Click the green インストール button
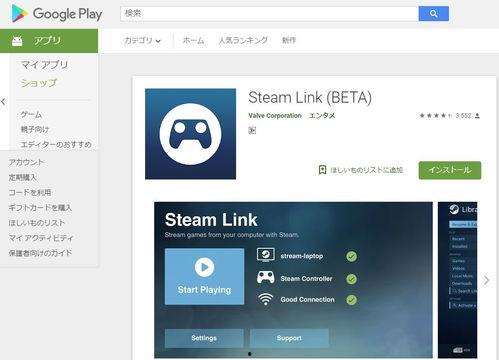499x360 pixels. 450,170
